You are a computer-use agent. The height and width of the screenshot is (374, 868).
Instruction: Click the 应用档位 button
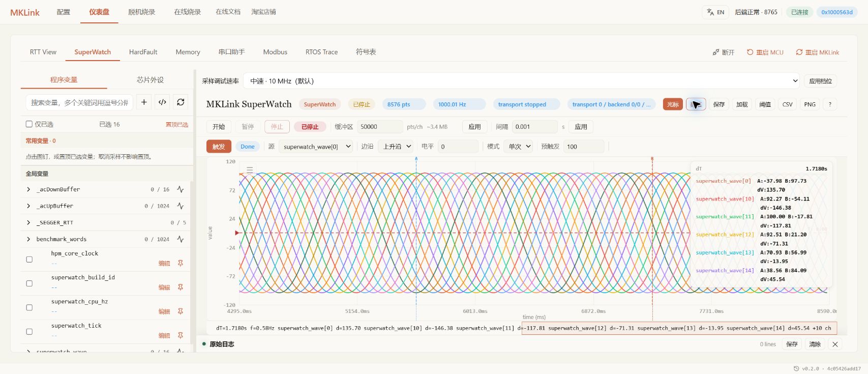click(x=821, y=81)
